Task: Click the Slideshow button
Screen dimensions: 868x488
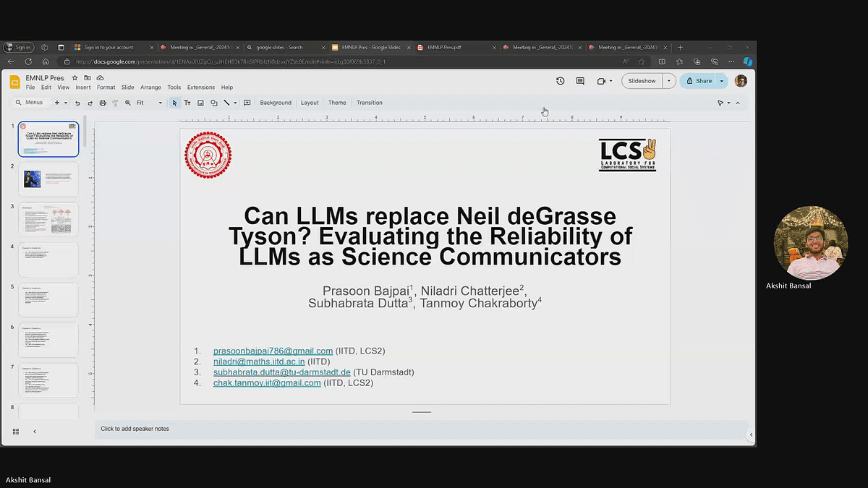Action: click(642, 81)
